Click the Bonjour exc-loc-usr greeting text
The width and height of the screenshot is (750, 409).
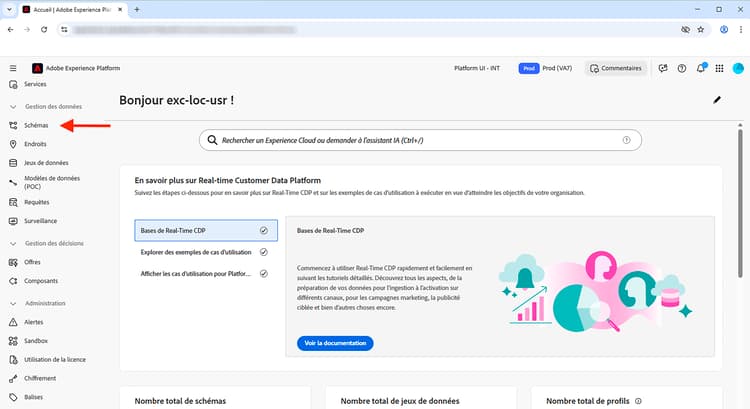point(176,100)
